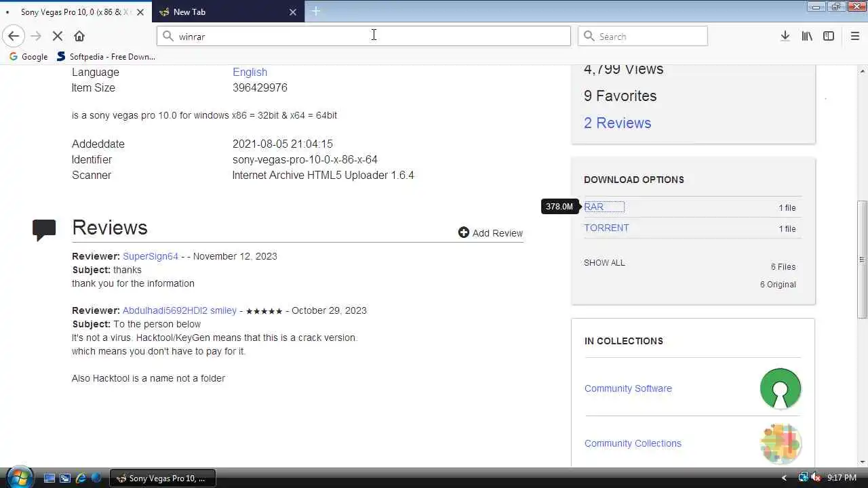Click the Community Collections colorful thumbnail

click(781, 443)
